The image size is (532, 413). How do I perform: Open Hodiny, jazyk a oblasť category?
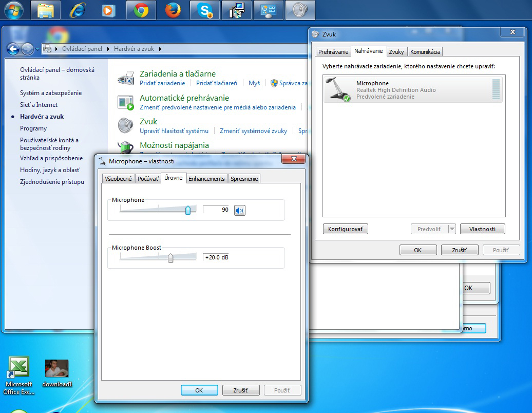point(50,170)
